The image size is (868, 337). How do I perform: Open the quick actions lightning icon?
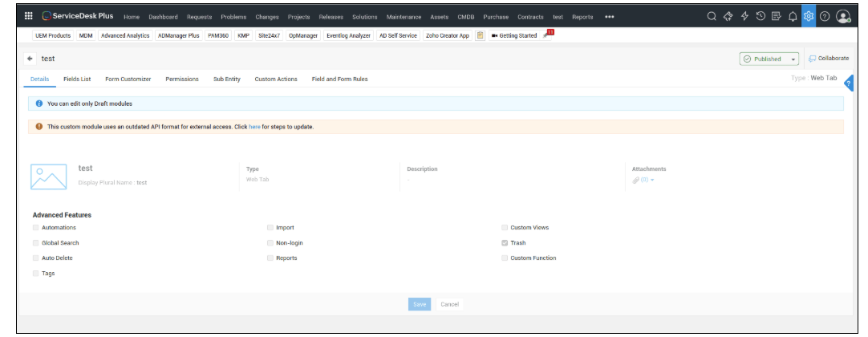coord(744,16)
